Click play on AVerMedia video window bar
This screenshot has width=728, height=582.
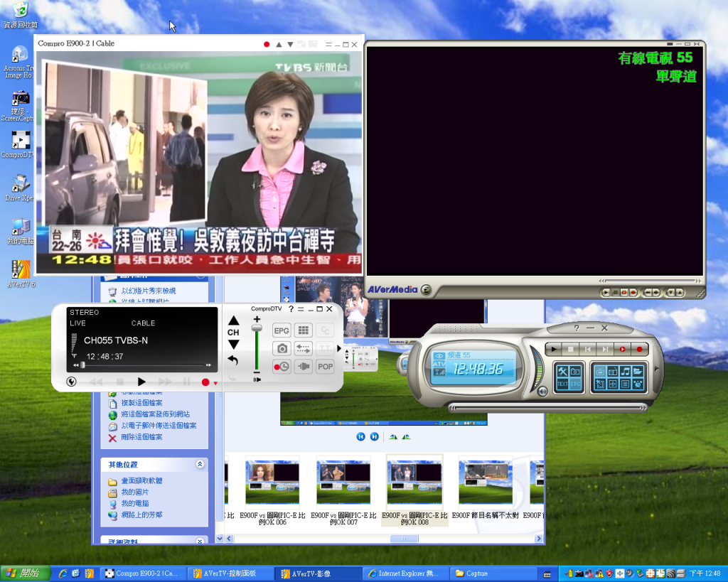coord(606,292)
